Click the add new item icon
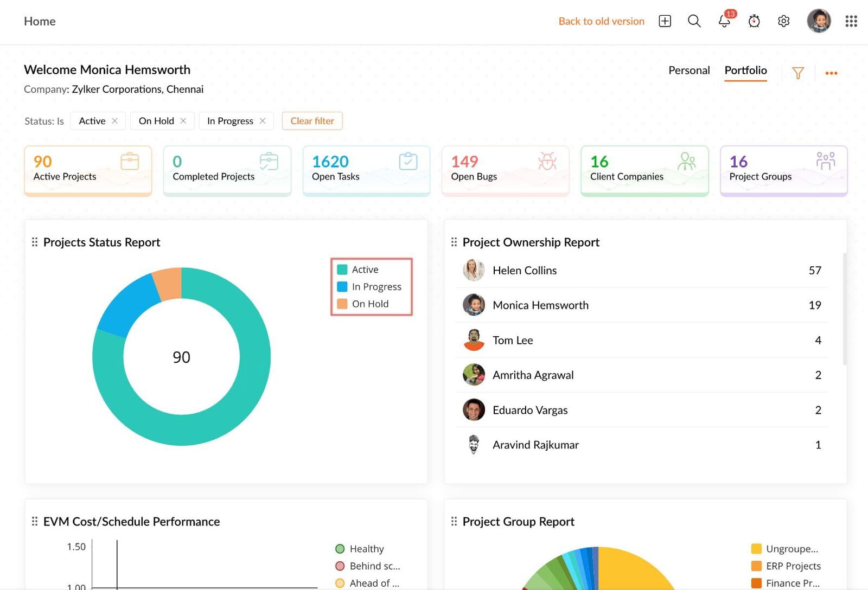 [x=664, y=21]
